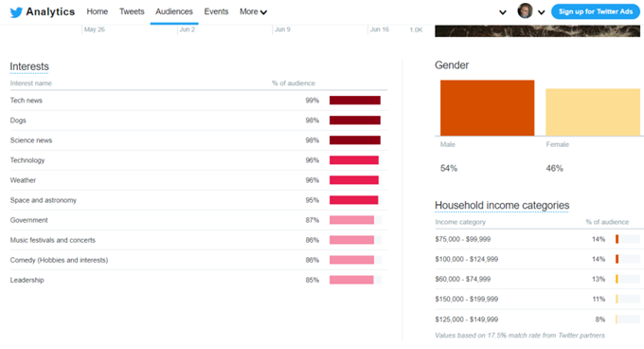Expand the dropdown arrow beside the avatar

(x=542, y=12)
